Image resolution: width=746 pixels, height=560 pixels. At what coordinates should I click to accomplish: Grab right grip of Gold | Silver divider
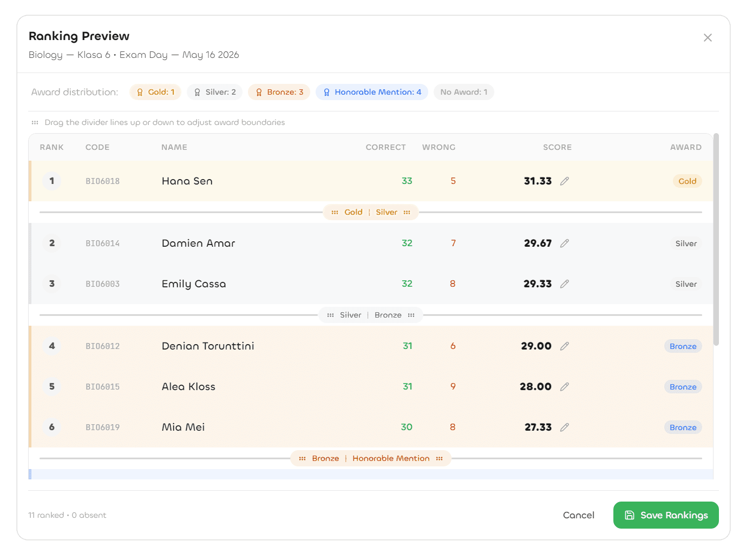click(x=407, y=212)
